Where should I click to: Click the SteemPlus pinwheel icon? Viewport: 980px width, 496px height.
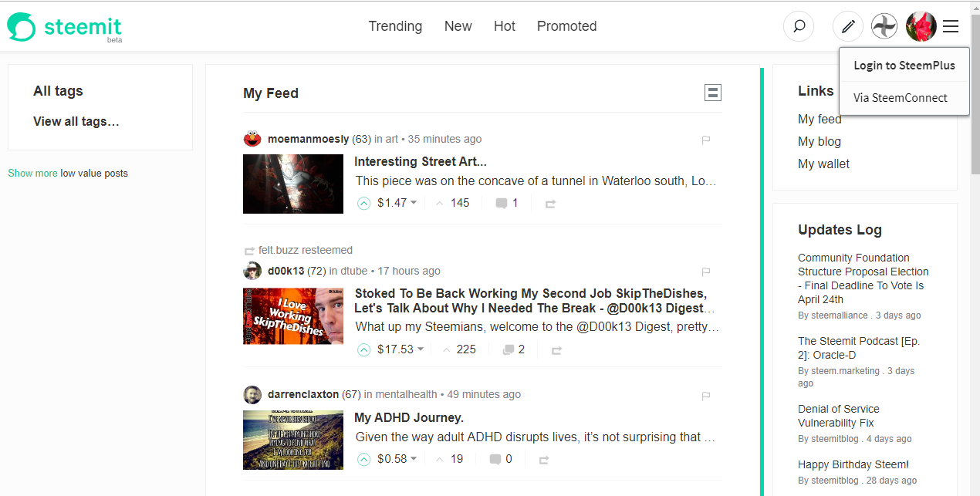pos(884,26)
